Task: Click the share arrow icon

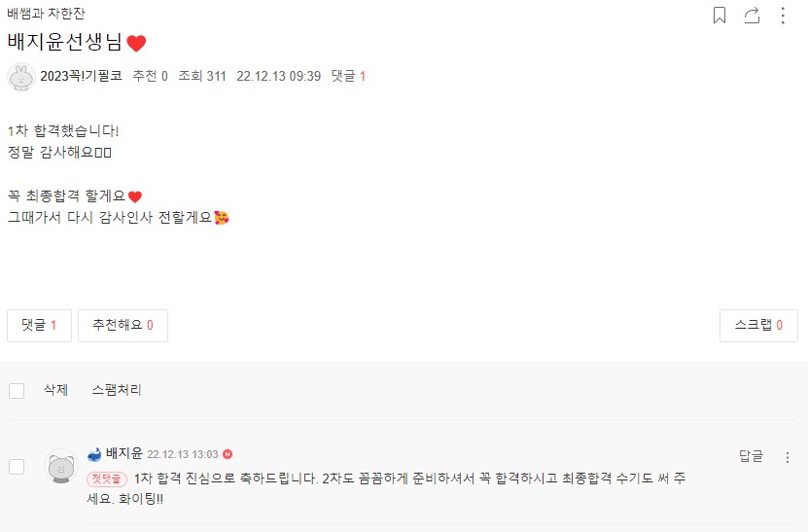Action: tap(752, 16)
